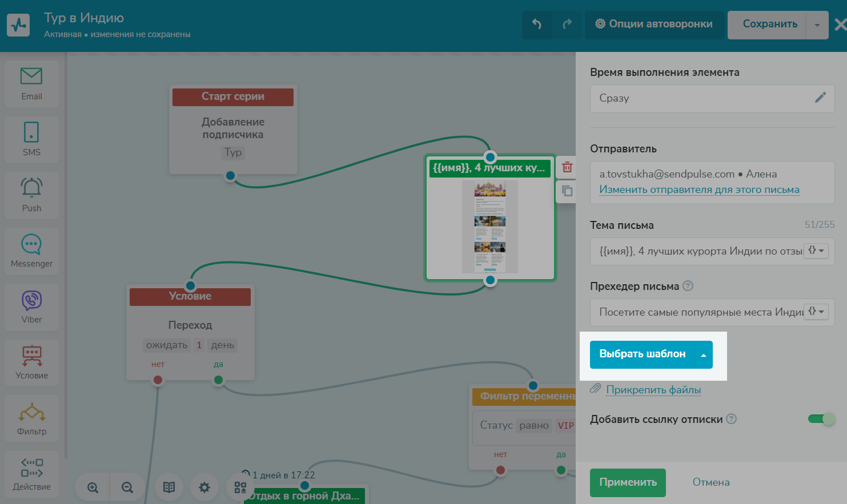
Task: Click the Прикрепить файлы link
Action: [x=653, y=390]
